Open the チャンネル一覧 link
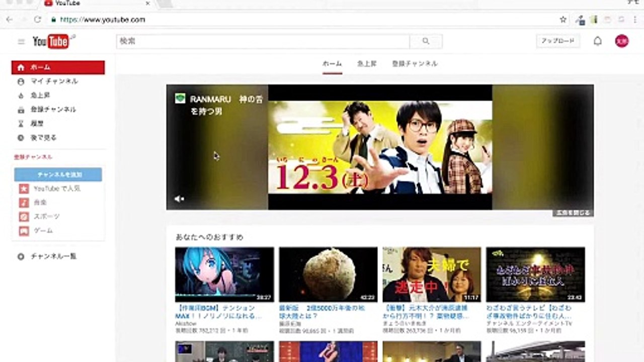 54,256
